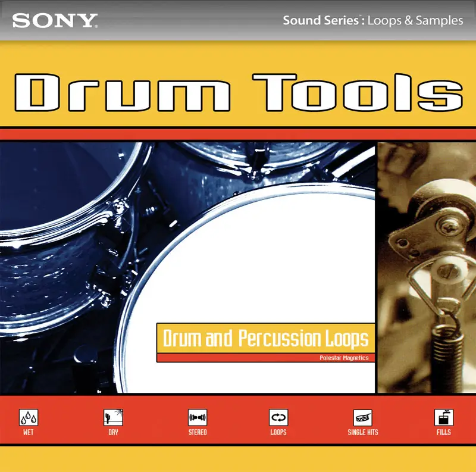476x472 pixels.
Task: Click the sepia drum hardware photo
Action: click(427, 268)
